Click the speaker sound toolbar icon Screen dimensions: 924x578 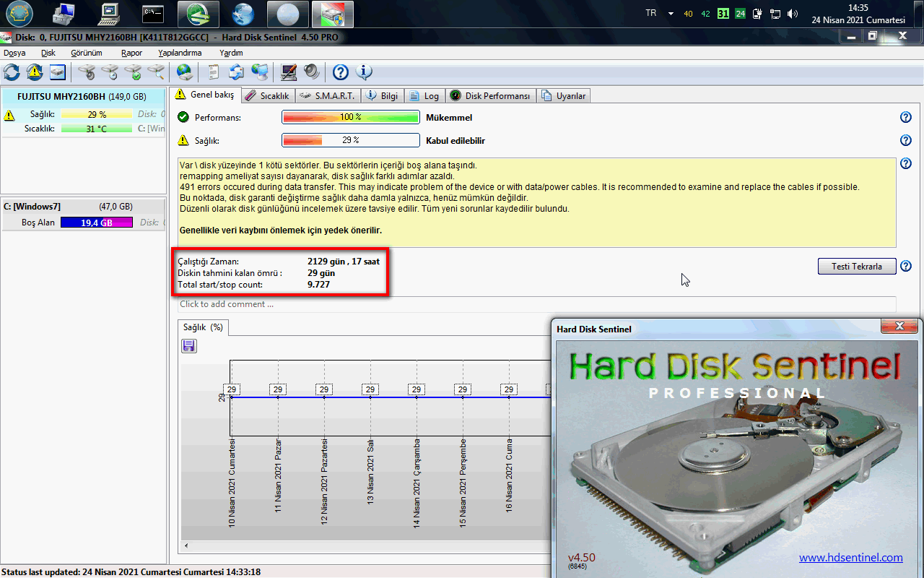click(x=312, y=72)
